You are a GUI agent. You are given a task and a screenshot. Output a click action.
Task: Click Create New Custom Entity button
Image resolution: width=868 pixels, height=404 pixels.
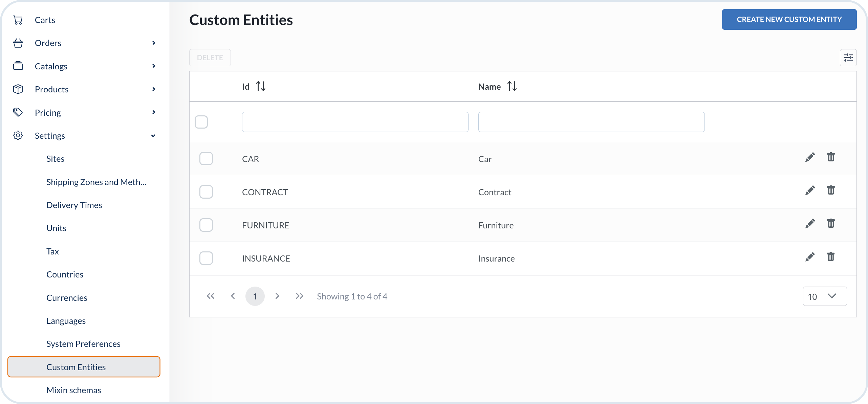coord(789,20)
